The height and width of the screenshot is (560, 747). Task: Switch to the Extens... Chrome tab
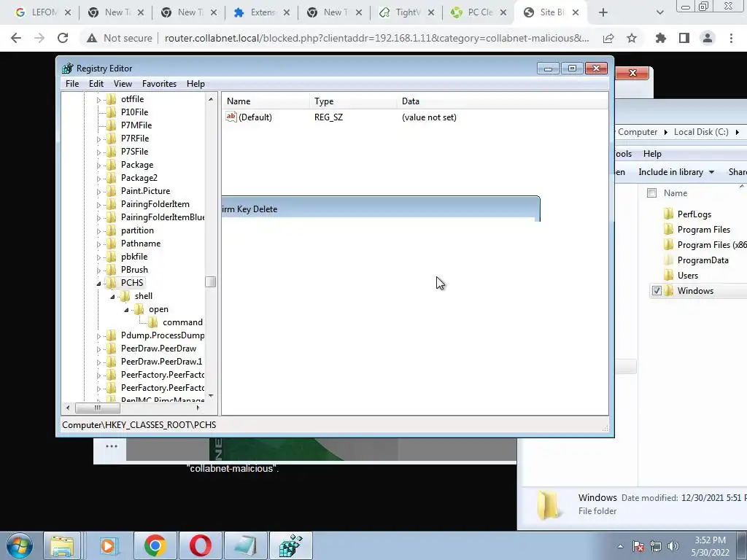pos(262,13)
